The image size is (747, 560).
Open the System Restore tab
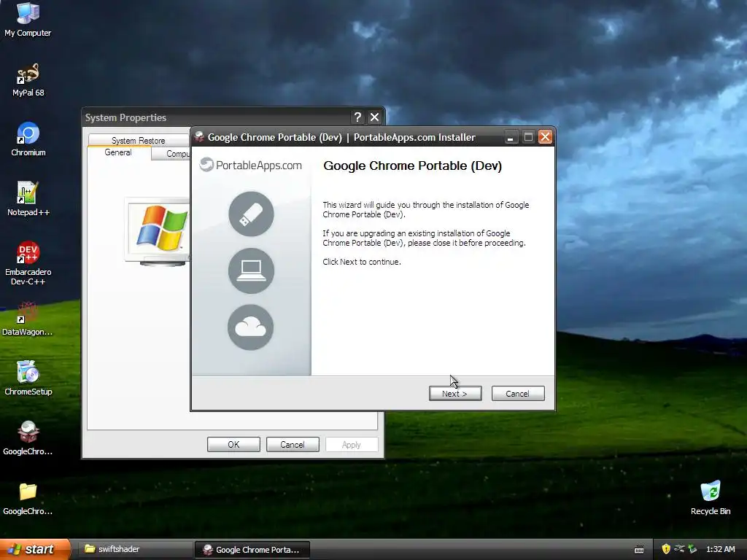point(138,141)
